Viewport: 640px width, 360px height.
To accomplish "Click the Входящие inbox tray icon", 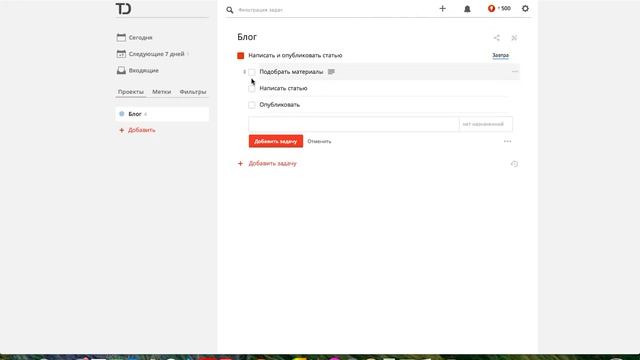I will coord(121,71).
